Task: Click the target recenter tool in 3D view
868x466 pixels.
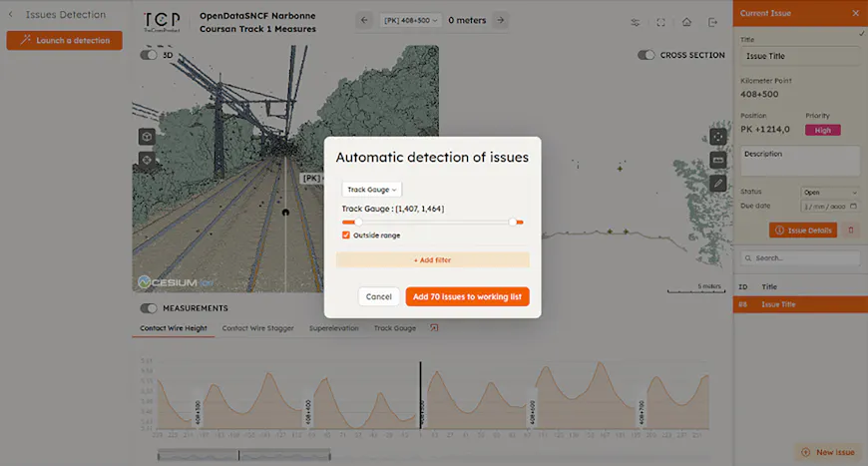Action: (147, 160)
